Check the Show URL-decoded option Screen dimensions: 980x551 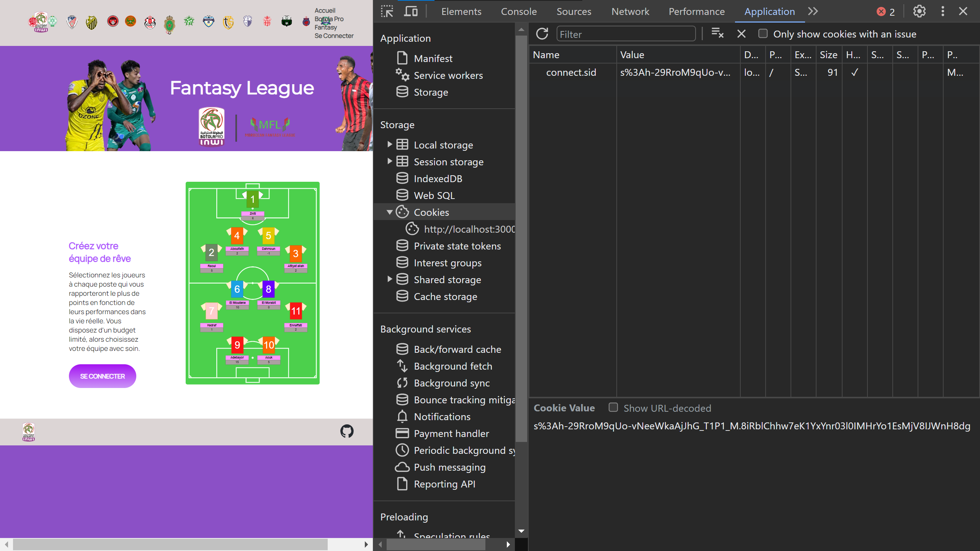613,408
